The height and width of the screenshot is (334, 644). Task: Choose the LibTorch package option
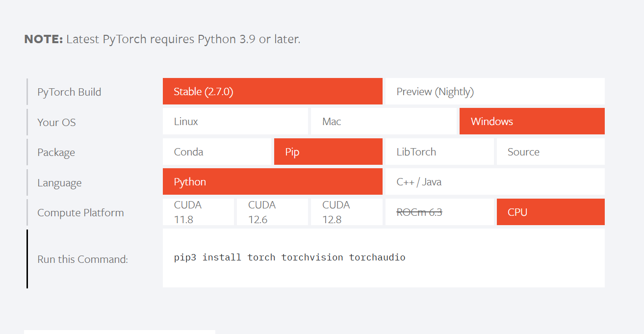point(439,152)
